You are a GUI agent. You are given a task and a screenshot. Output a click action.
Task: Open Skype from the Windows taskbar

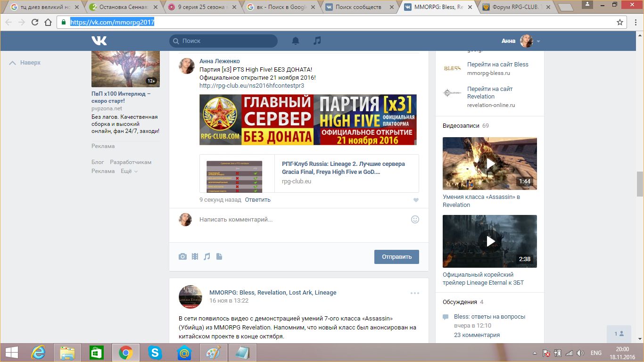coord(155,353)
